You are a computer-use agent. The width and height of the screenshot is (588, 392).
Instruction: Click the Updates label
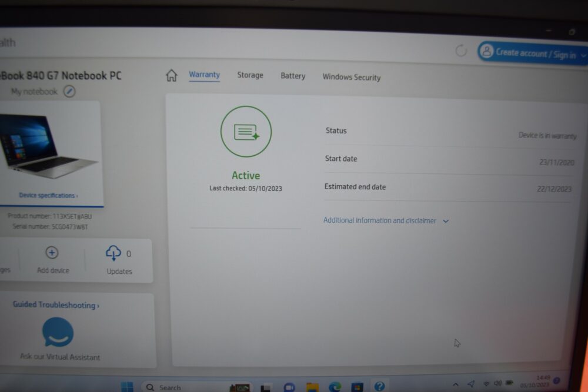point(119,272)
